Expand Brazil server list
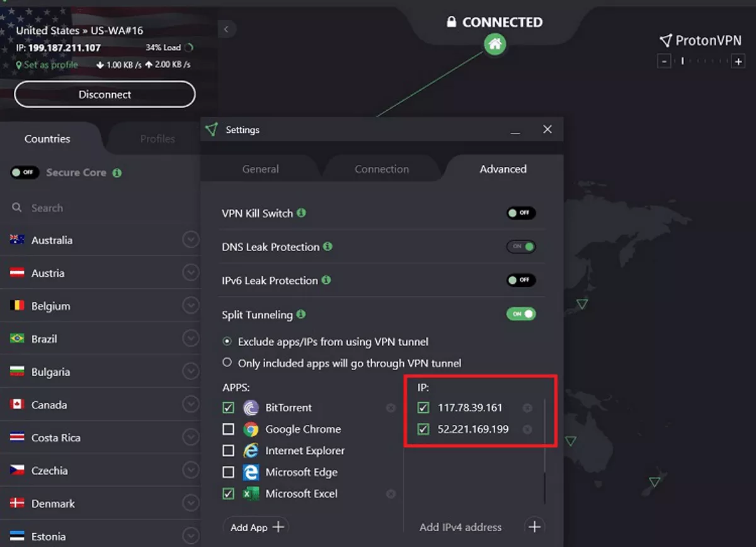 pyautogui.click(x=190, y=339)
